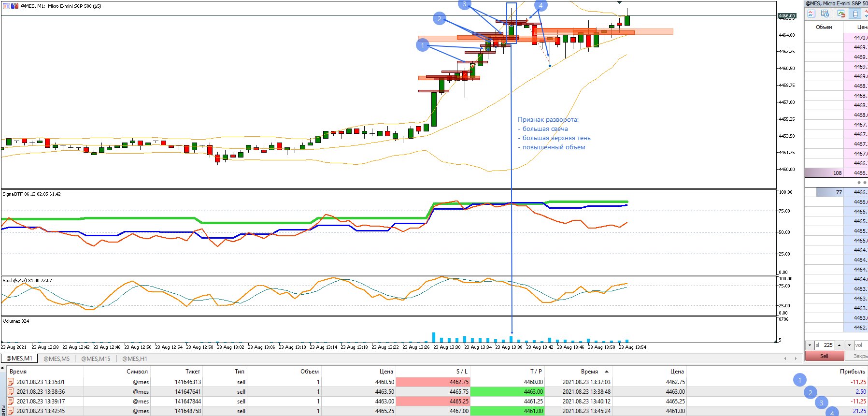Close the trade history panel
The image size is (868, 416).
tap(2, 368)
